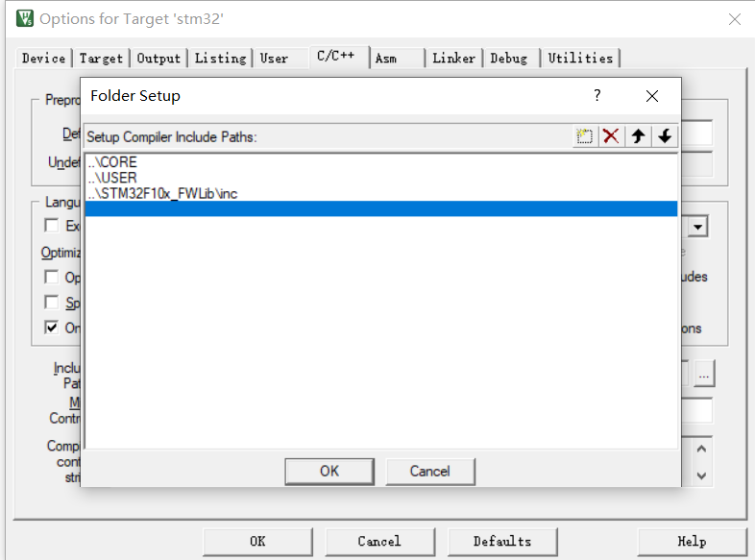
Task: Move selected path down with arrow icon
Action: [x=665, y=136]
